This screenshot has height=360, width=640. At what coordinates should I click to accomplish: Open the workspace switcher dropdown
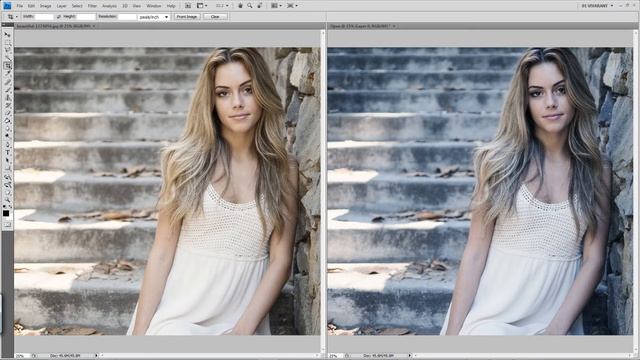(x=597, y=6)
